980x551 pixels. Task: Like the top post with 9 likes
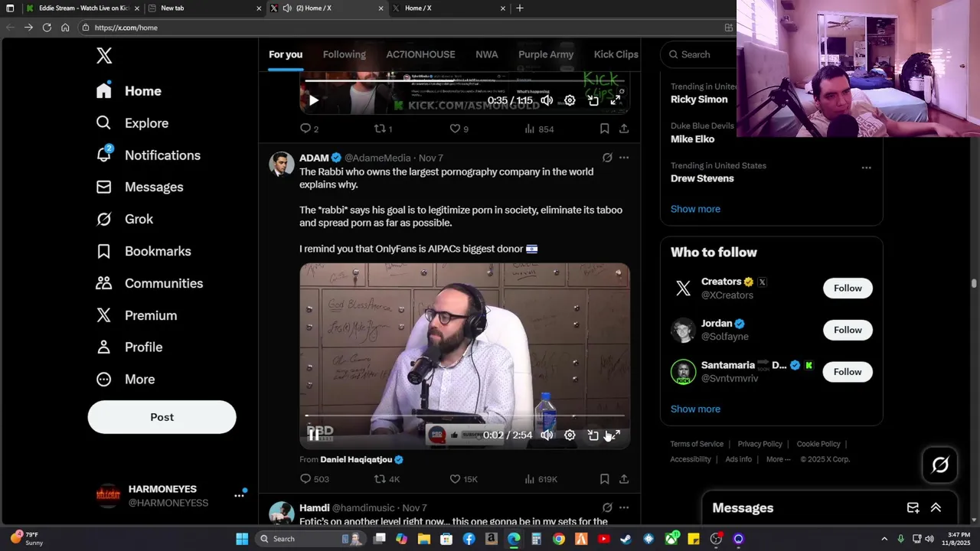(459, 129)
